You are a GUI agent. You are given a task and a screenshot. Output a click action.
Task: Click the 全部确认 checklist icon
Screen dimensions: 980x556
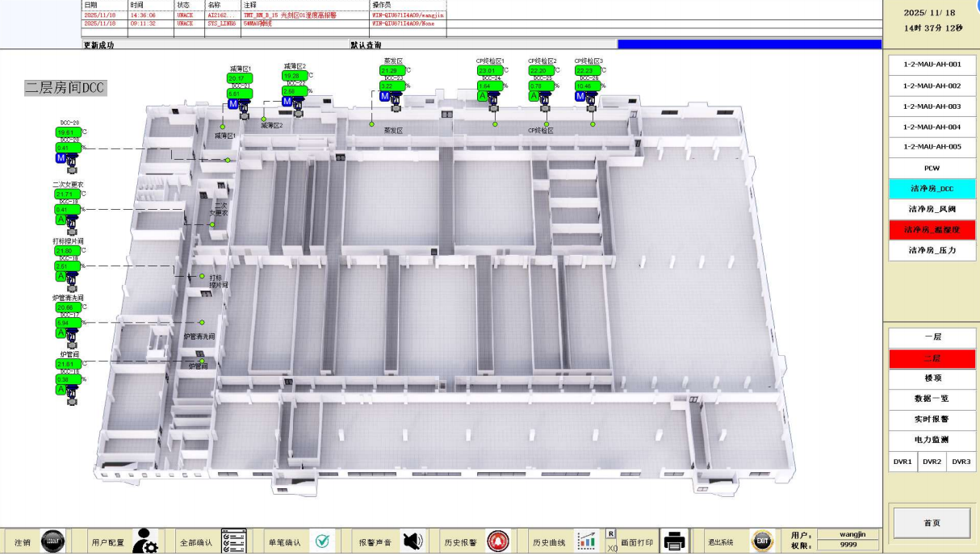(233, 541)
